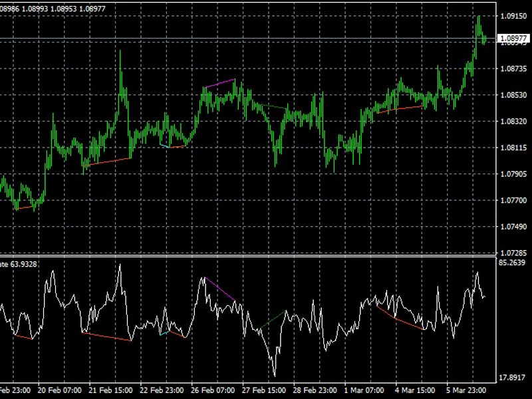Click the indicator minimum value 17.8917
The height and width of the screenshot is (399, 532).
(512, 377)
